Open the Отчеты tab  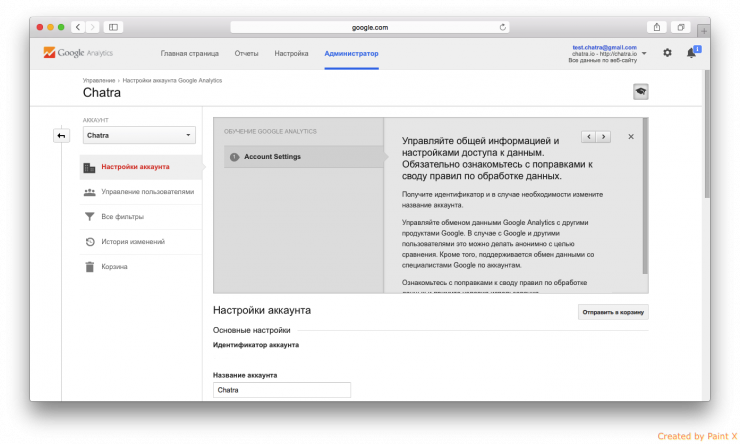coord(246,53)
